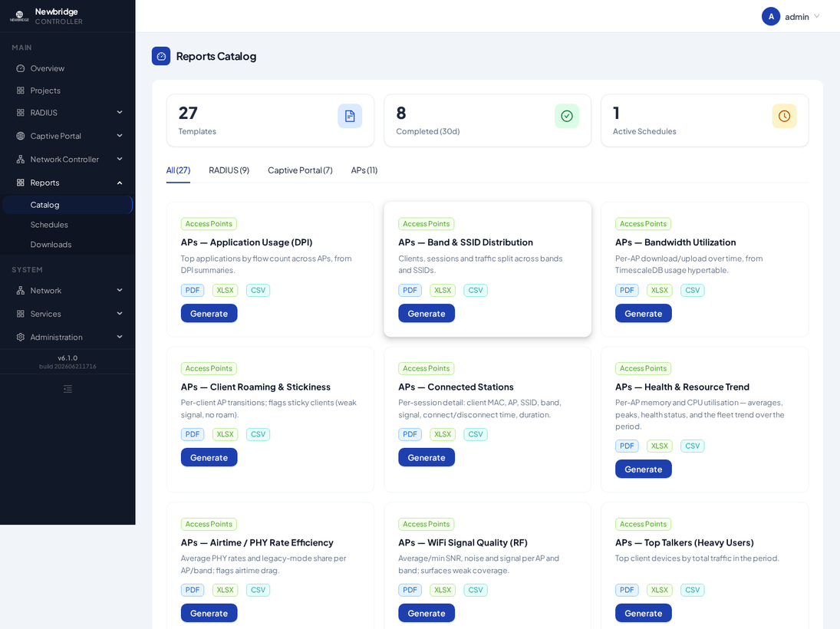This screenshot has height=629, width=840.
Task: Generate the Health & Resource Trend report
Action: 644,469
